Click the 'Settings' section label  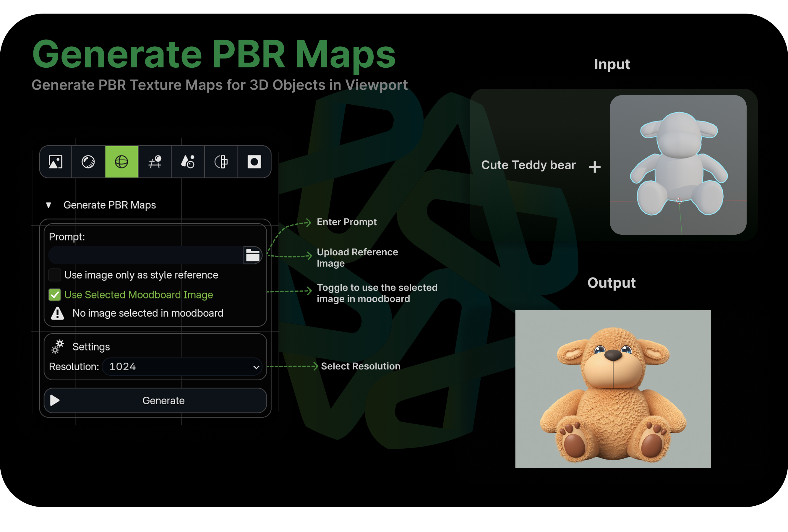(91, 347)
